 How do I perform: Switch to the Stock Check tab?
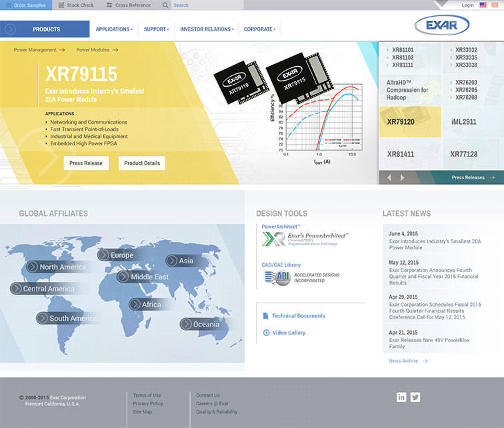point(75,5)
